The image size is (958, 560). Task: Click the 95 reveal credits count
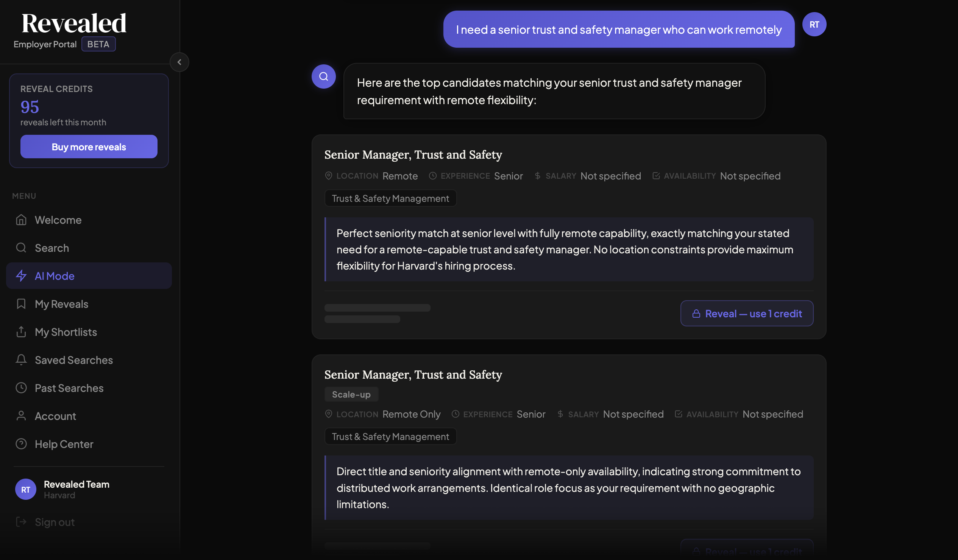click(30, 107)
